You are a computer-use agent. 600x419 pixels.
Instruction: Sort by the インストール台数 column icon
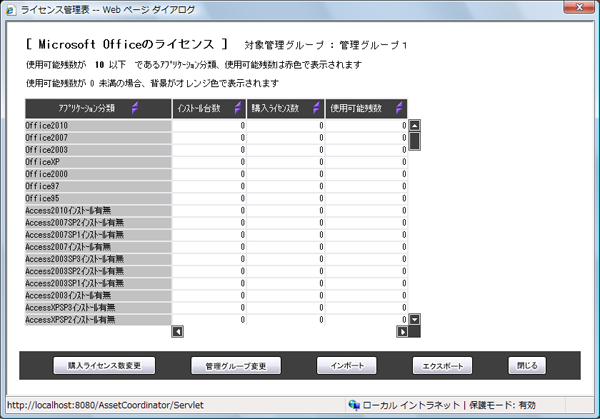pos(238,108)
